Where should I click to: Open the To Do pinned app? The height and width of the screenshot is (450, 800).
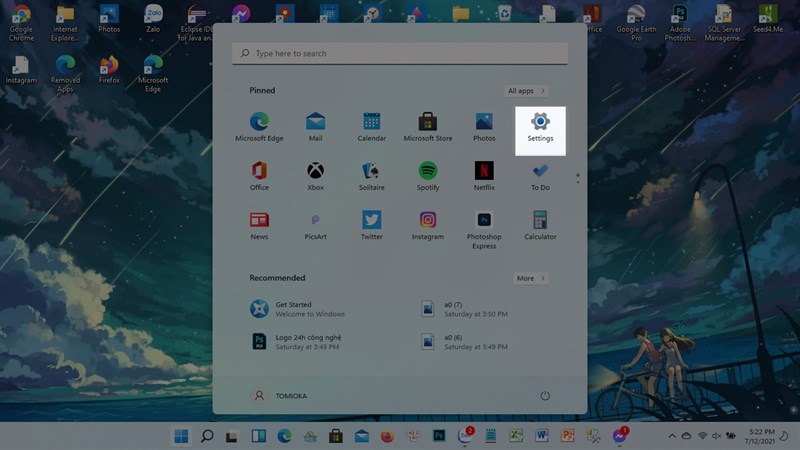tap(540, 176)
